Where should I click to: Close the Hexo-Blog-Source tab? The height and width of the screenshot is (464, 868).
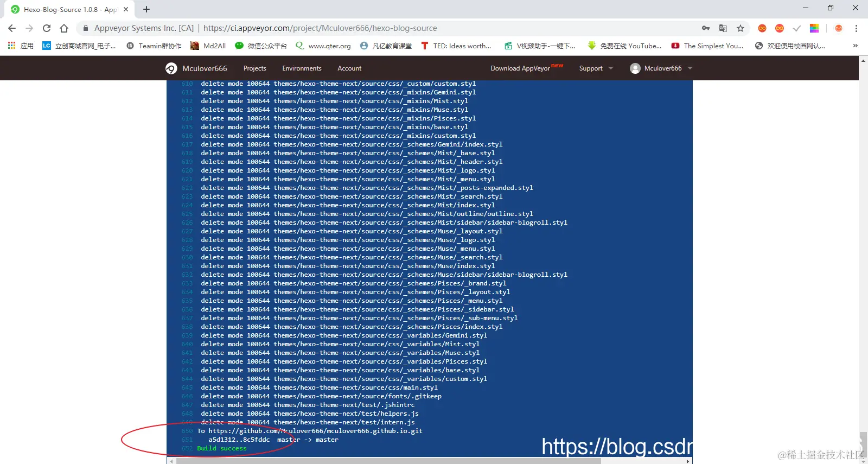point(126,9)
